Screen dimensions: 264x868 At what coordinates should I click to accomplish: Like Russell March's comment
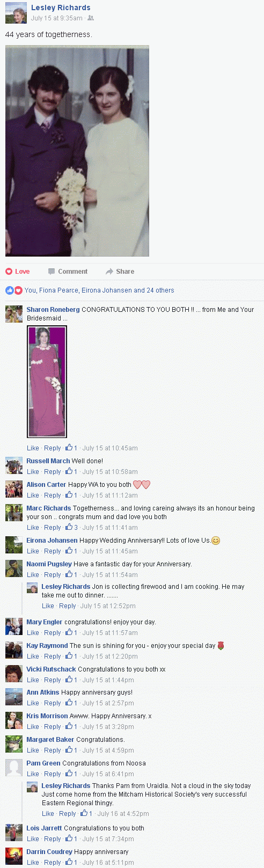(33, 471)
